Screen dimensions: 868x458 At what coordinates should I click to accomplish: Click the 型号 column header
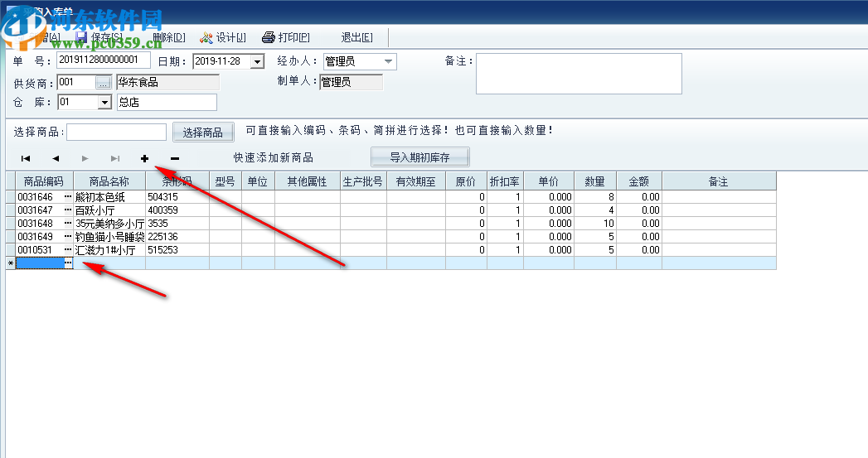[225, 181]
